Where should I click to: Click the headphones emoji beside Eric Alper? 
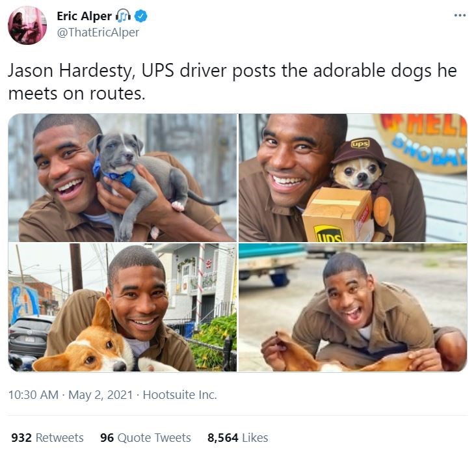124,16
